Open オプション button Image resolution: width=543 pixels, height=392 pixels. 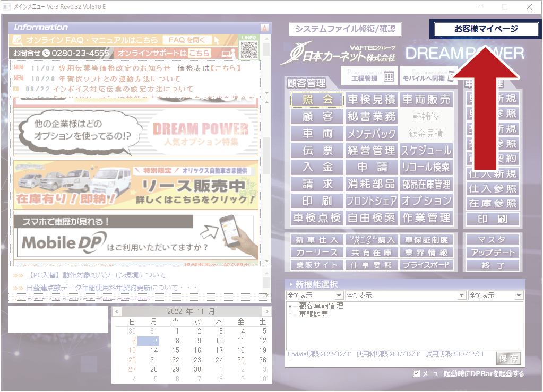coord(426,201)
